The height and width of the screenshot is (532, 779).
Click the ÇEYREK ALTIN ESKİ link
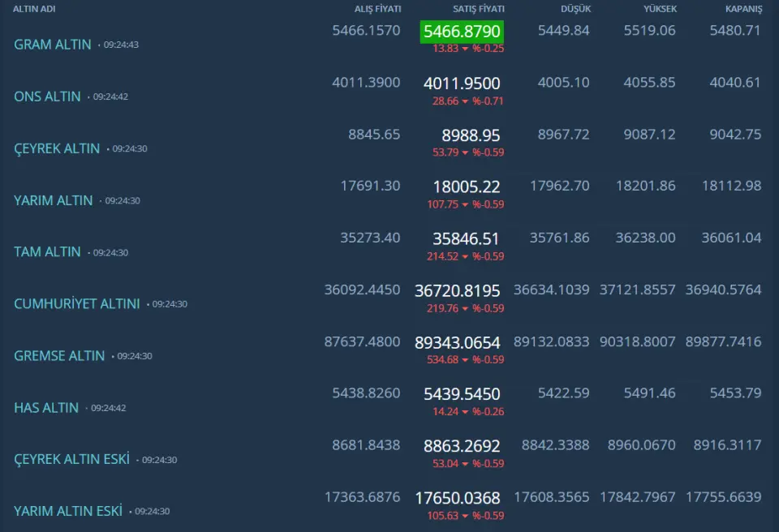(x=71, y=459)
